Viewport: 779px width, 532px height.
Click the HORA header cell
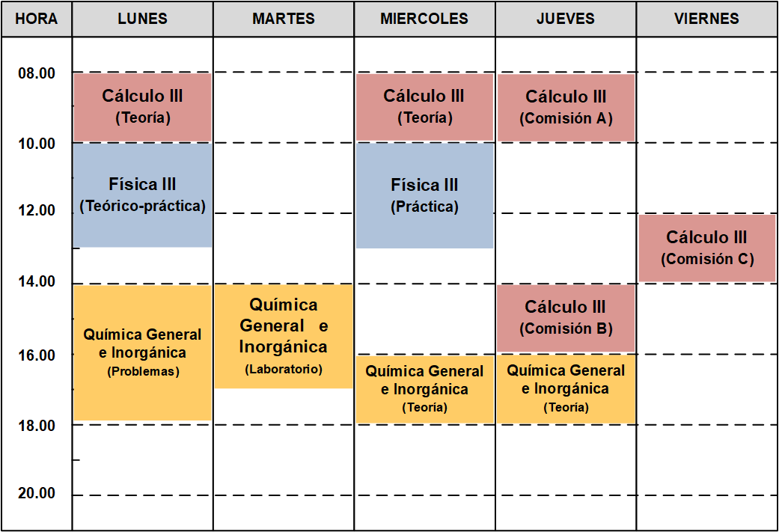pos(36,19)
